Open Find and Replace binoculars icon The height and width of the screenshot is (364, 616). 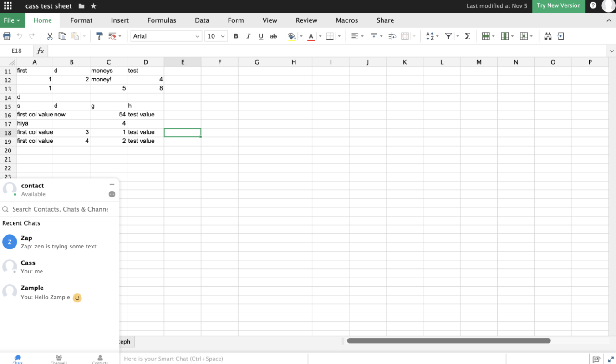[548, 36]
